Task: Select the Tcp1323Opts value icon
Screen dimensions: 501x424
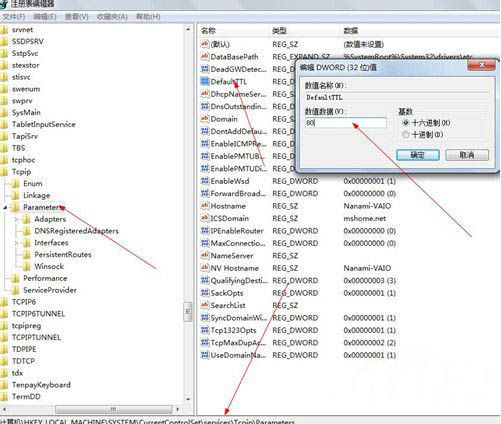Action: coord(205,330)
